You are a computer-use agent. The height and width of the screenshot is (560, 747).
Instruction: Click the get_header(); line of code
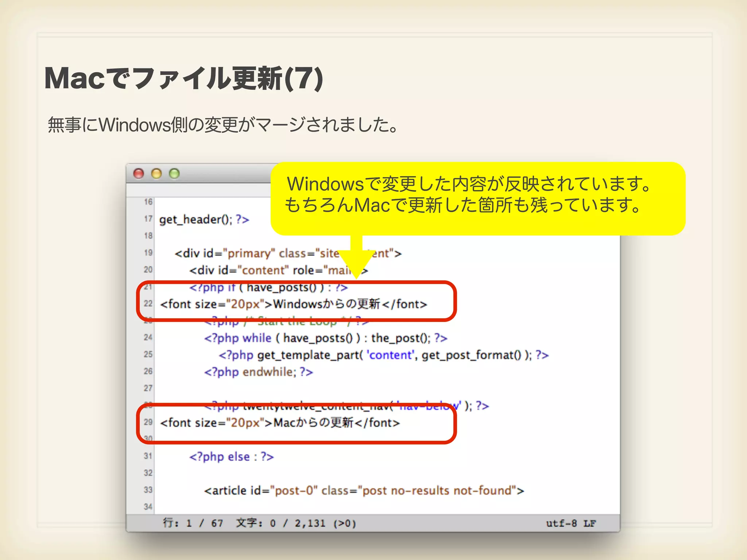coord(204,219)
